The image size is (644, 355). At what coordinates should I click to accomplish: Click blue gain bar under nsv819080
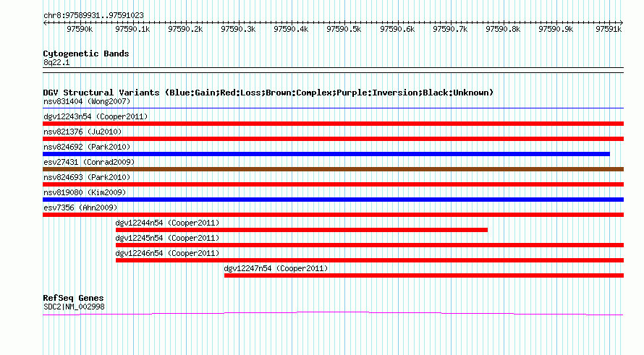click(x=333, y=200)
